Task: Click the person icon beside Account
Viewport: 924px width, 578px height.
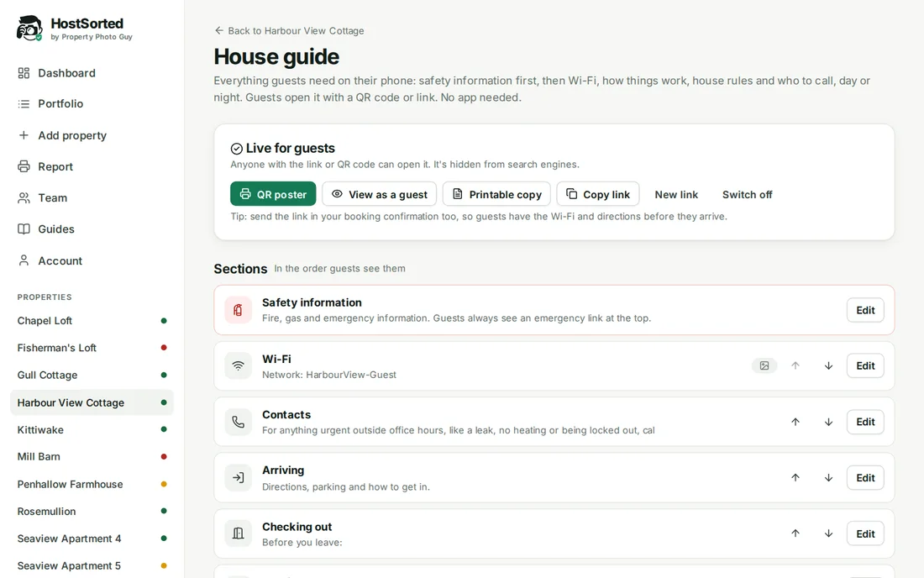Action: (24, 261)
